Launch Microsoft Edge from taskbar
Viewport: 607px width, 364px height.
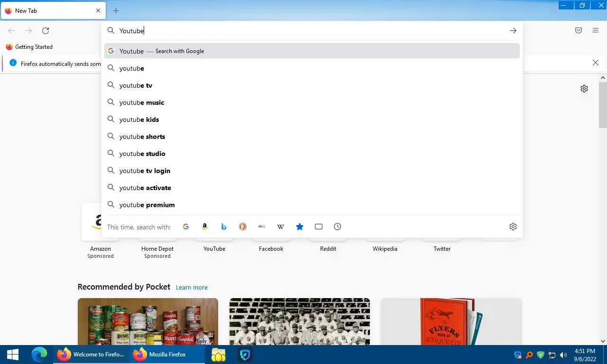coord(39,355)
